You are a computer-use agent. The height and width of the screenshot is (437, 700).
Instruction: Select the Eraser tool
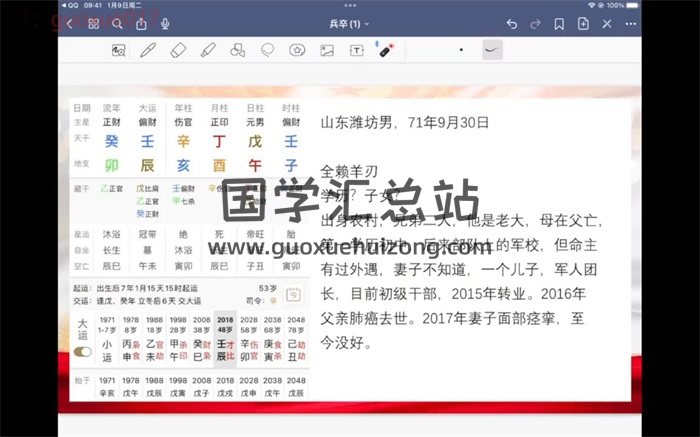point(178,49)
